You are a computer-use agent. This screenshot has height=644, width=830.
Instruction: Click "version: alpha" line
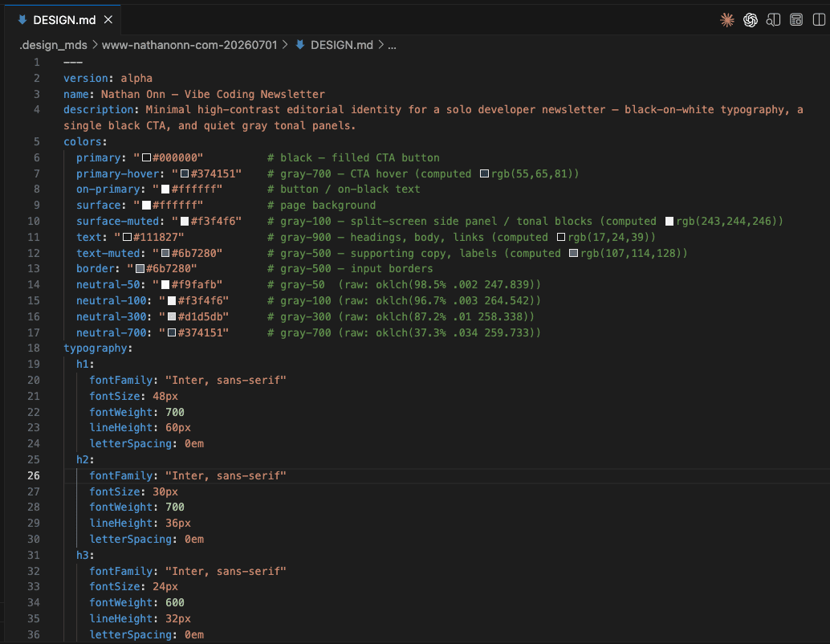tap(108, 79)
